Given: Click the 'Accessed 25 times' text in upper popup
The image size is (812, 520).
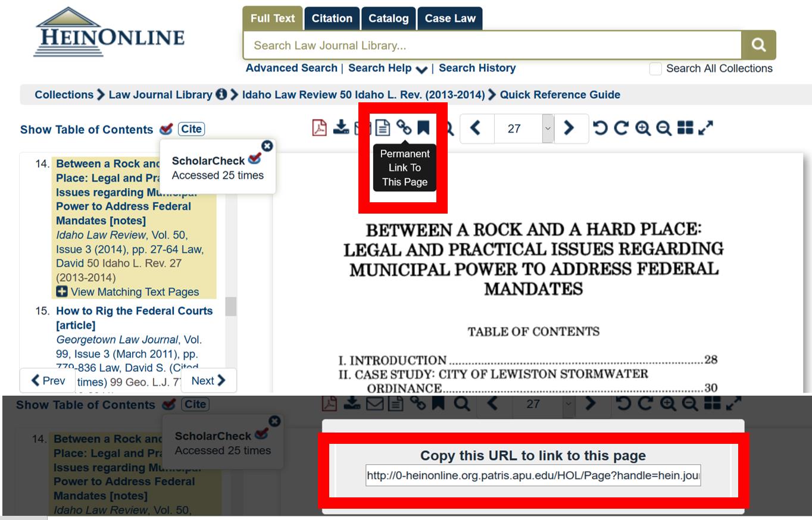Looking at the screenshot, I should tap(217, 175).
